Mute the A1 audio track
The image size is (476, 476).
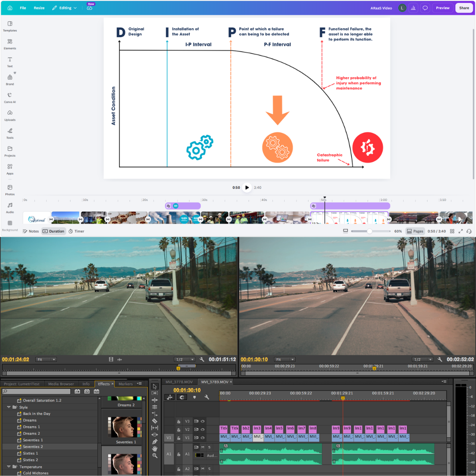coord(203,447)
